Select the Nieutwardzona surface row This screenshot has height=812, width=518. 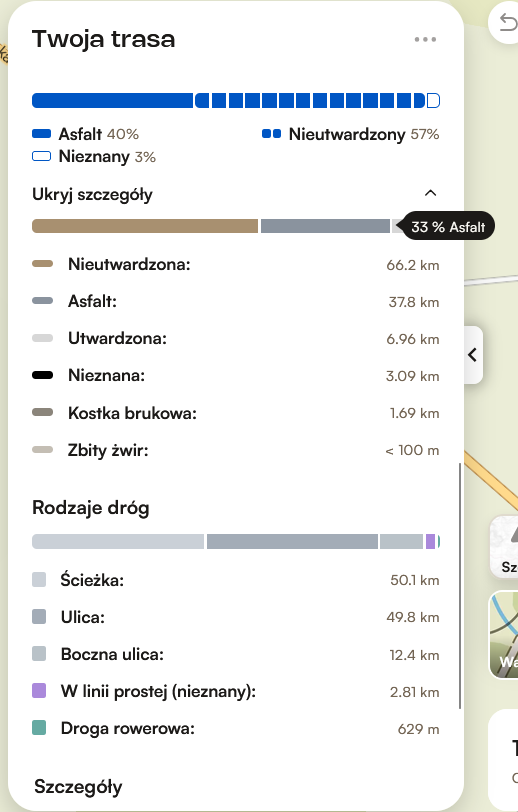coord(236,265)
